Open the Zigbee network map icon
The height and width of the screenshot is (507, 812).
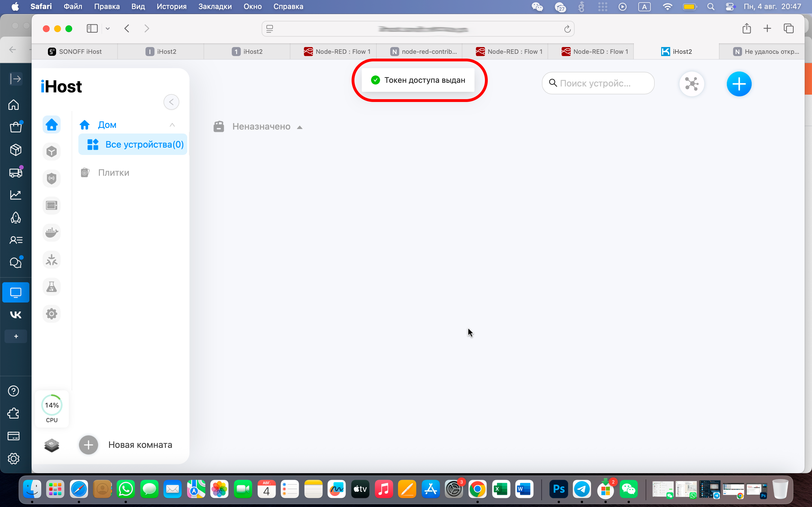click(x=692, y=84)
